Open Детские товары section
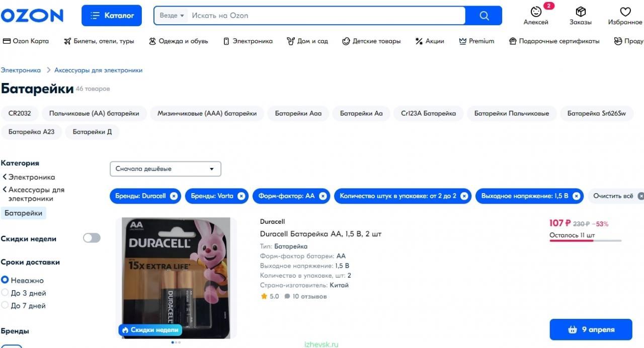The image size is (644, 348). click(x=371, y=41)
